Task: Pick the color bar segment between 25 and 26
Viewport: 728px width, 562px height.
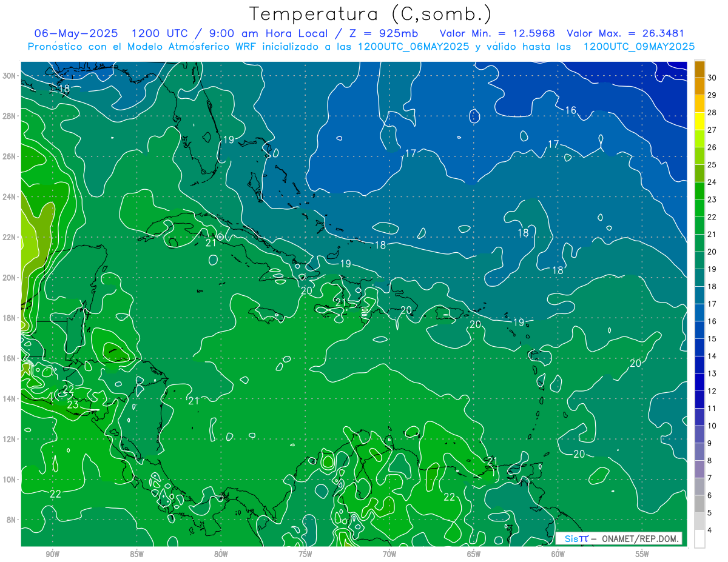Action: tap(699, 156)
